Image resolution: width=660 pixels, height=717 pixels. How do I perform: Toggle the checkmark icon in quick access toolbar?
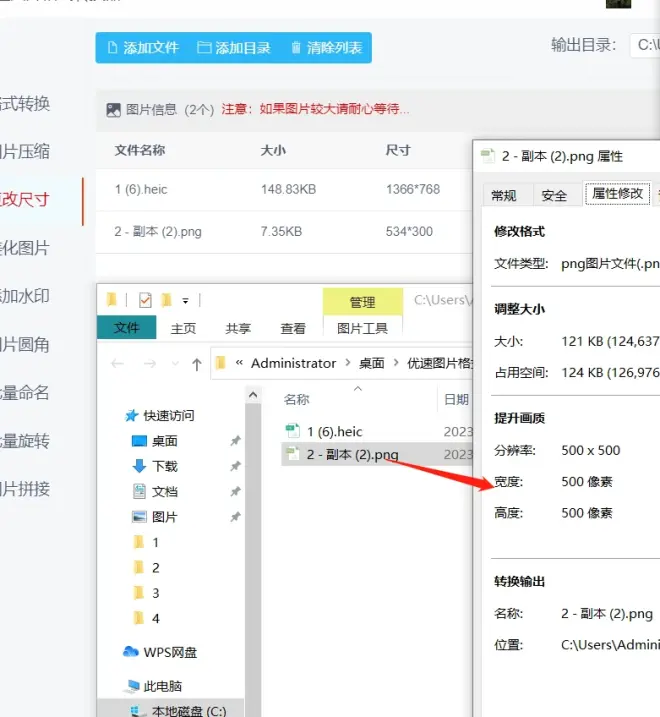click(145, 300)
